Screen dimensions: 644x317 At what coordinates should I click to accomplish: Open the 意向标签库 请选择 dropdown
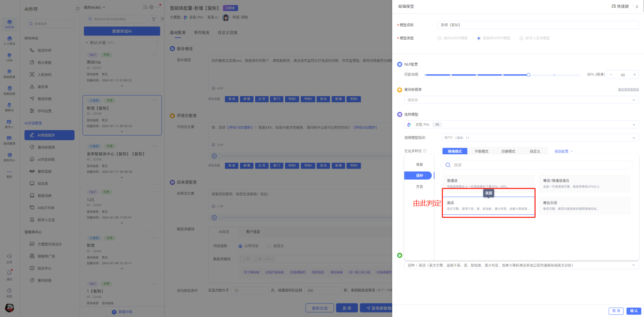[x=521, y=100]
